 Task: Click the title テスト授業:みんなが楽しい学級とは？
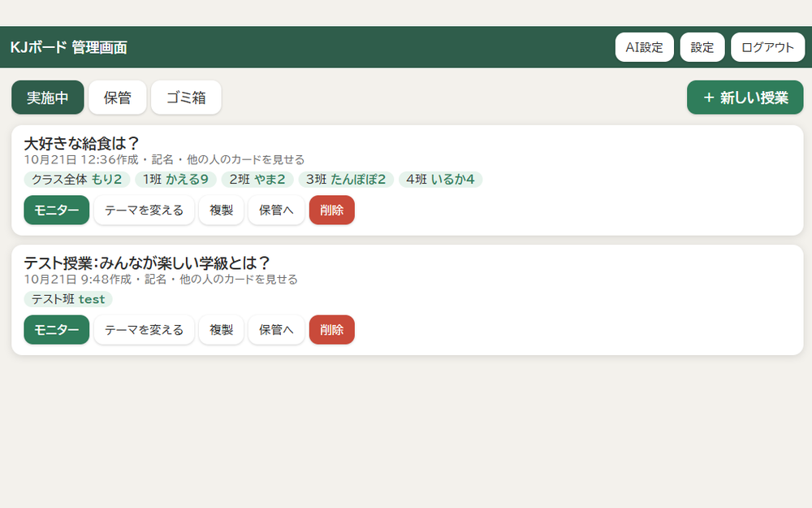coord(147,263)
